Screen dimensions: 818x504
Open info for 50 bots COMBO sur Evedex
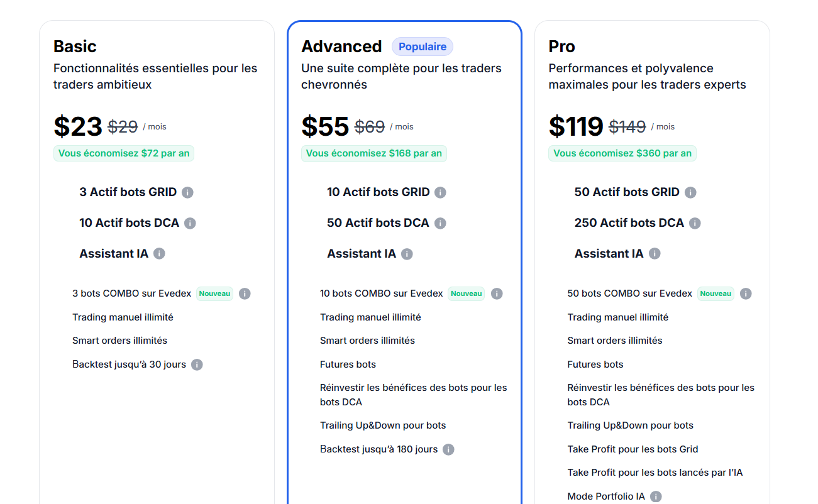tap(746, 293)
